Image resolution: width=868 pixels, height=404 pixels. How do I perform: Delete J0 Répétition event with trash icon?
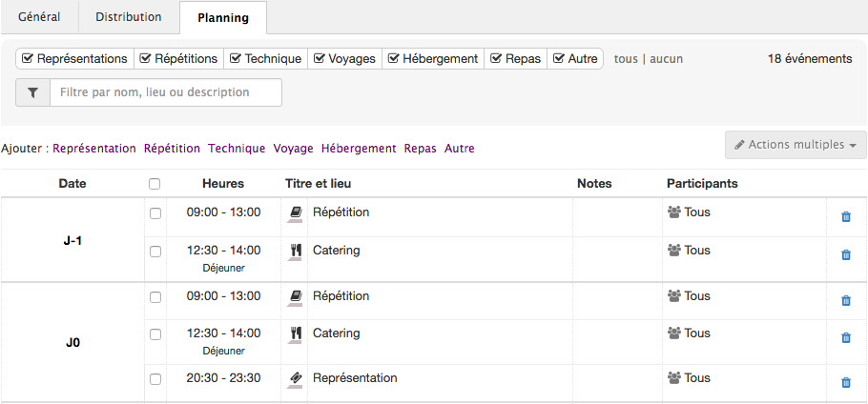(846, 301)
